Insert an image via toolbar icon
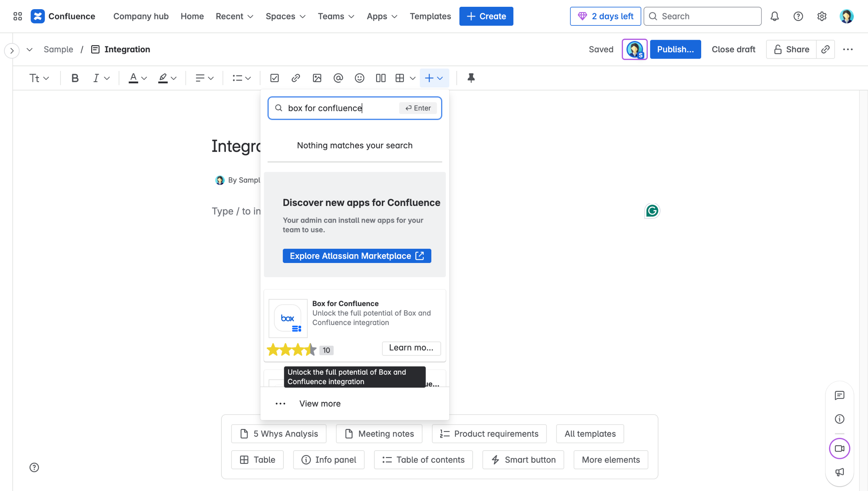Viewport: 868px width, 491px height. pyautogui.click(x=317, y=78)
